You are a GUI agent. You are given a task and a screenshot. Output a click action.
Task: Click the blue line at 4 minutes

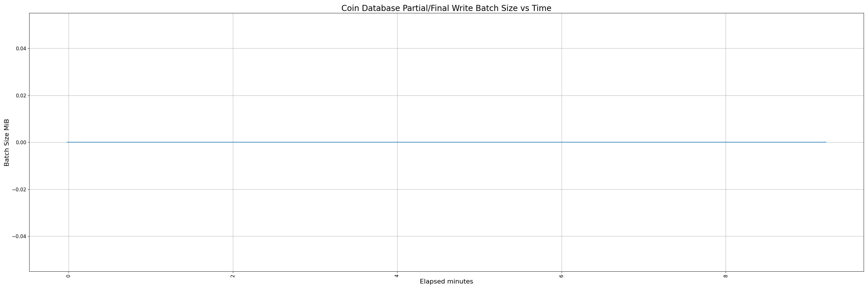coord(397,142)
